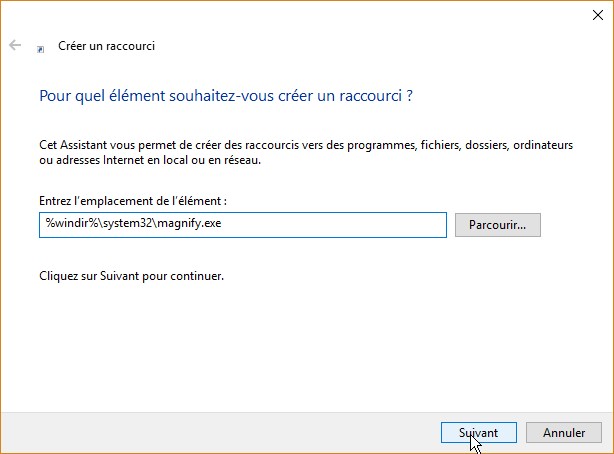This screenshot has height=454, width=614.
Task: Click the question mark ending the blue heading
Action: click(410, 97)
